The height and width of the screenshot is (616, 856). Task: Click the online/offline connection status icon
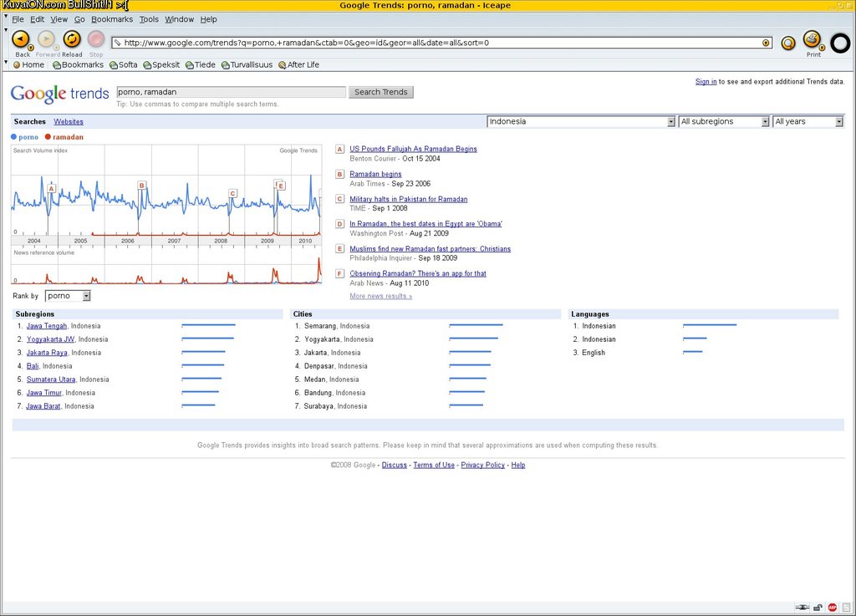(802, 608)
